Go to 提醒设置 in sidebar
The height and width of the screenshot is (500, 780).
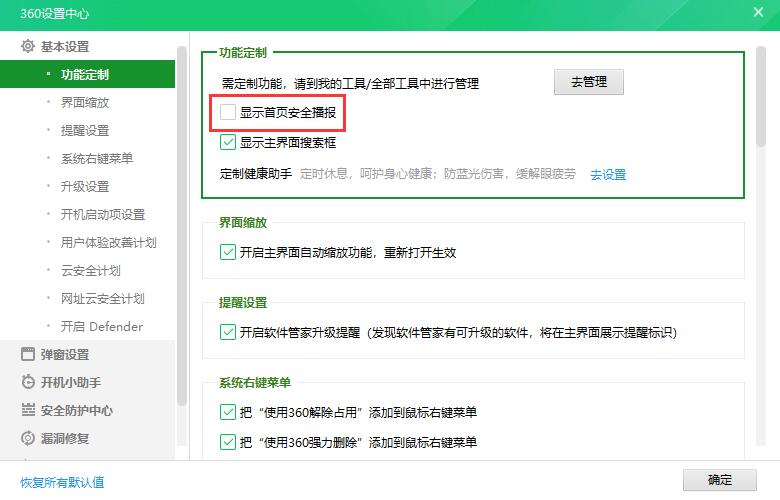coord(85,130)
